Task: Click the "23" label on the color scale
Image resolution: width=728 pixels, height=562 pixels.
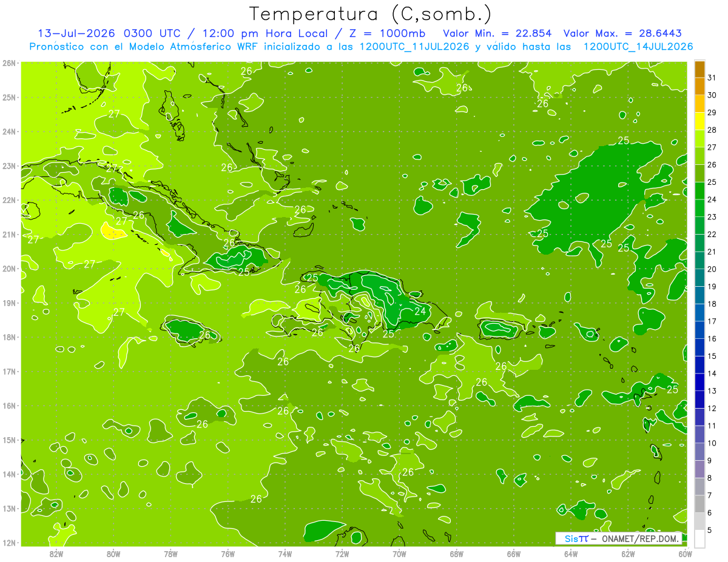Action: 712,217
